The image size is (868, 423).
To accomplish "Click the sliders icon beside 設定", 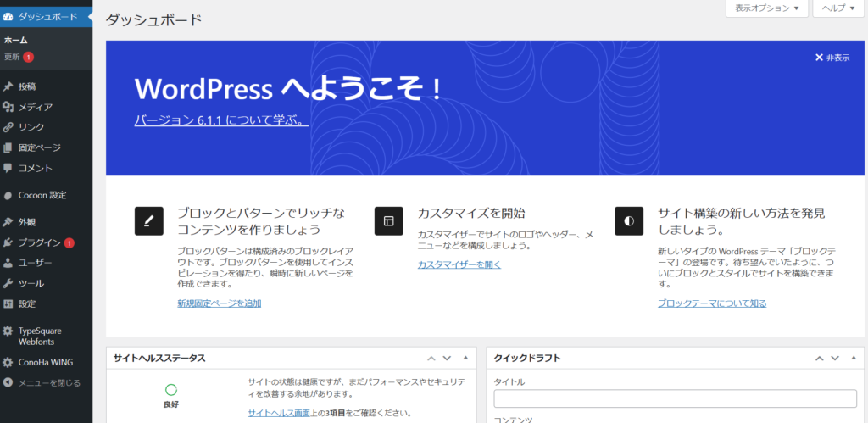I will click(x=8, y=304).
